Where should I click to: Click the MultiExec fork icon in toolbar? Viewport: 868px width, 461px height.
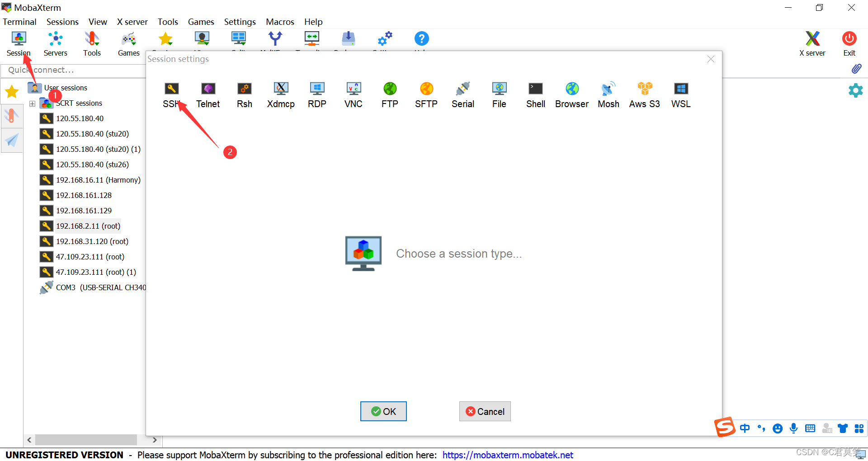click(275, 39)
